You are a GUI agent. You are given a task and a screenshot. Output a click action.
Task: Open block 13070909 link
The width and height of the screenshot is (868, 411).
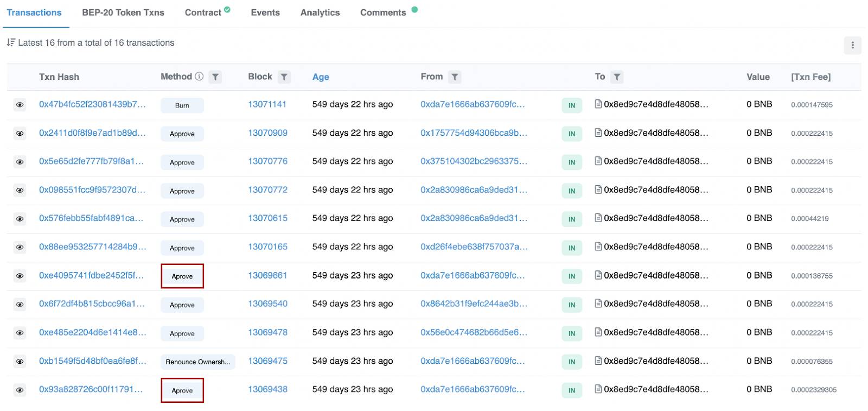point(267,132)
